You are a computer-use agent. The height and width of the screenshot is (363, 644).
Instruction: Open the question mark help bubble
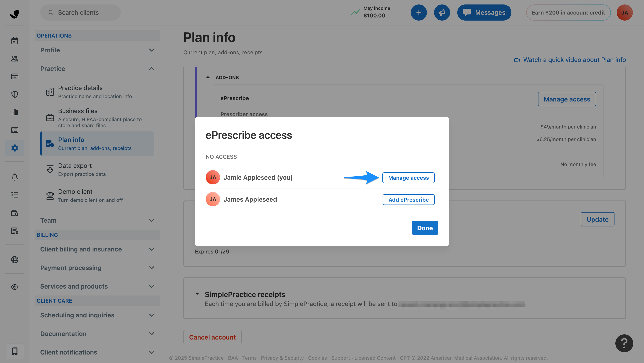click(624, 343)
